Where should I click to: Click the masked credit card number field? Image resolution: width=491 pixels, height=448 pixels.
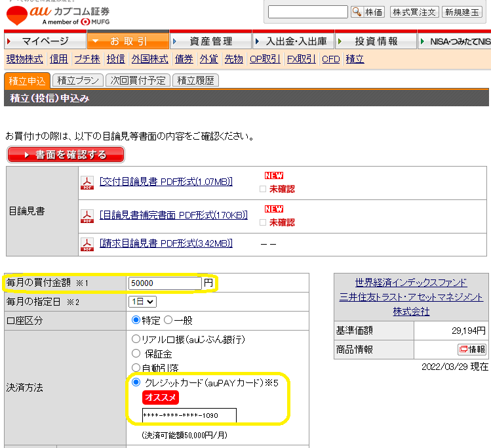[189, 415]
